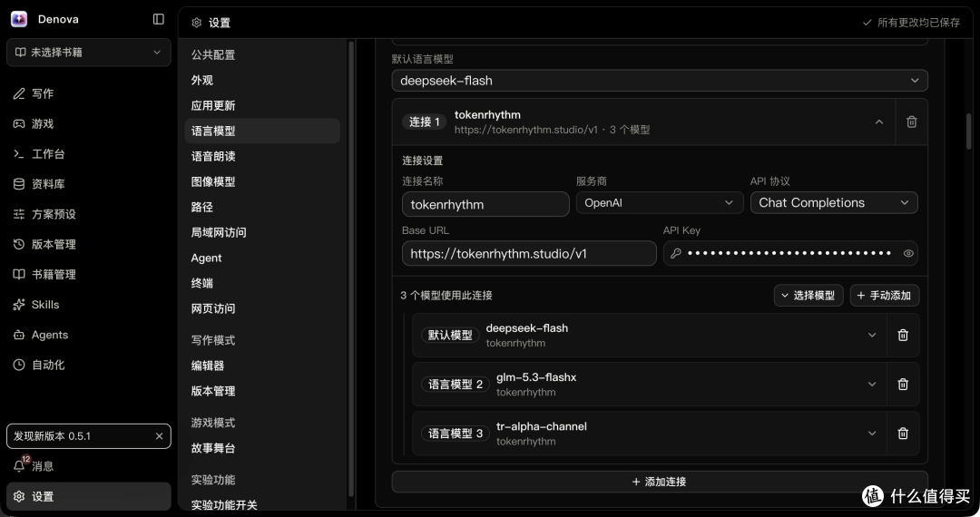
Task: Click the settings list scrollbar
Action: point(351,268)
